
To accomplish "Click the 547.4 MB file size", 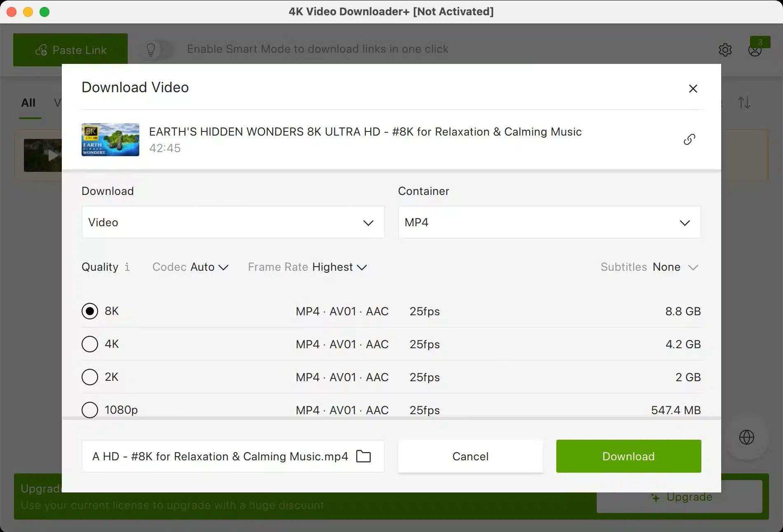I will [676, 410].
